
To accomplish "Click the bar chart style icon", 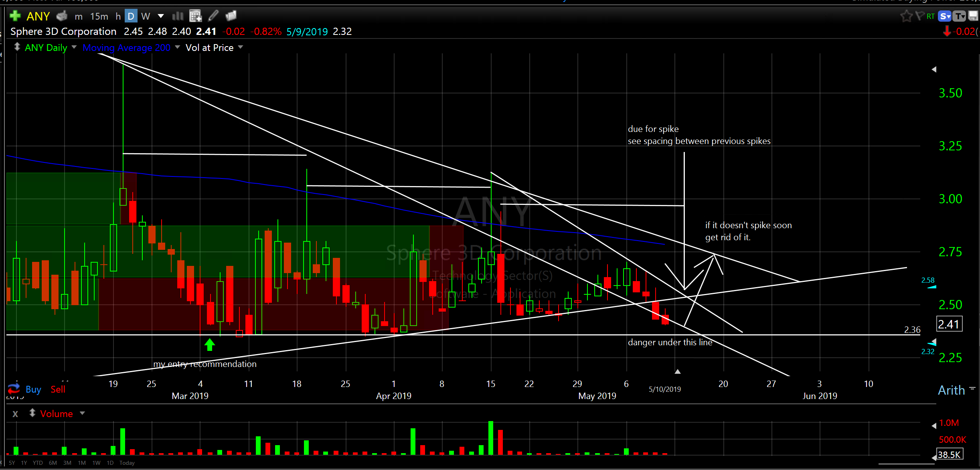I will 178,16.
